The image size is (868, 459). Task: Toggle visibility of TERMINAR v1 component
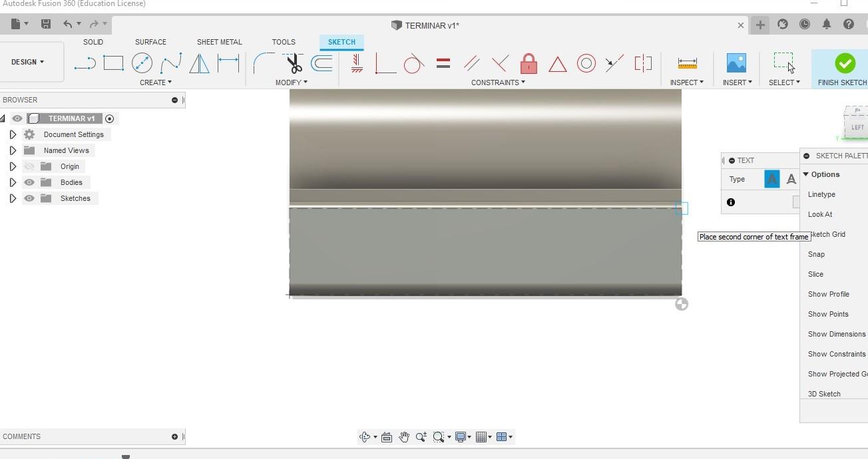click(x=17, y=118)
